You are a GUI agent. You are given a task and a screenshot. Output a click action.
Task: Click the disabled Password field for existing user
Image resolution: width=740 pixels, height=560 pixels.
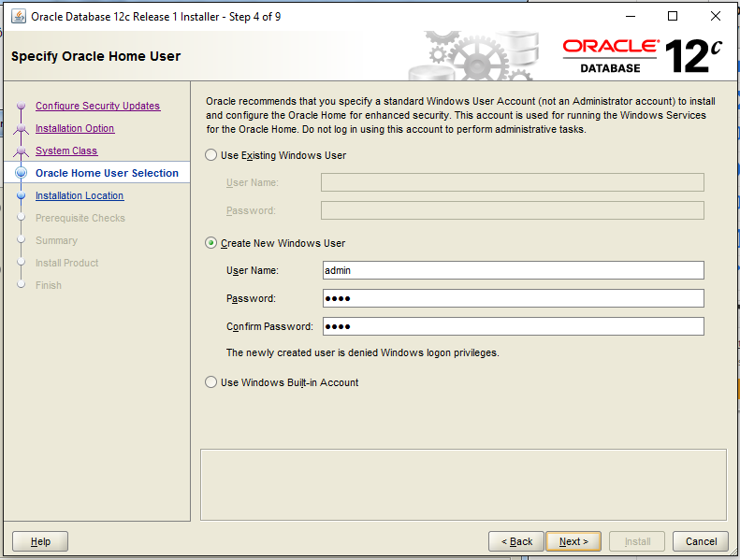tap(512, 210)
